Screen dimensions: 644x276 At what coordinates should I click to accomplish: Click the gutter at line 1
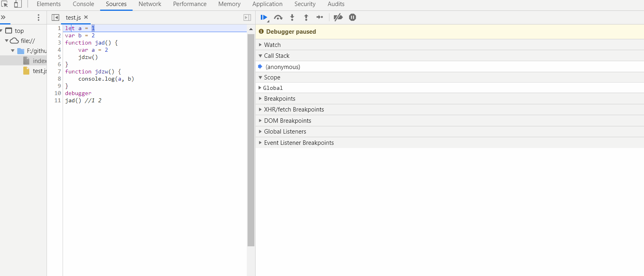59,28
